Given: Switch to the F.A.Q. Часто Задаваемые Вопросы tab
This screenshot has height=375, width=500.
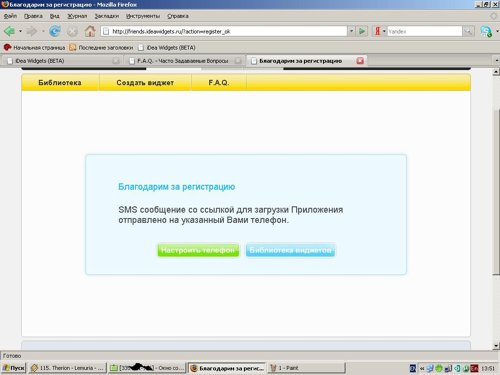Looking at the screenshot, I should pos(184,61).
